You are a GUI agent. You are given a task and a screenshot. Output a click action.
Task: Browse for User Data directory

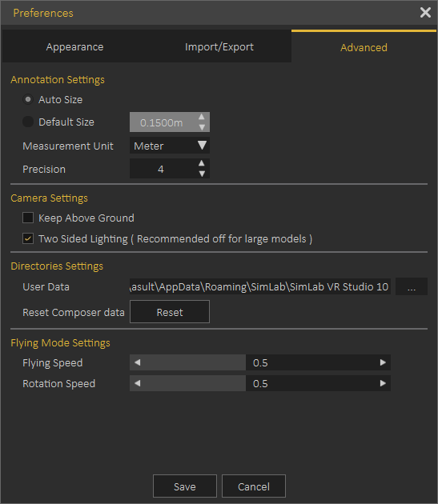(x=412, y=286)
